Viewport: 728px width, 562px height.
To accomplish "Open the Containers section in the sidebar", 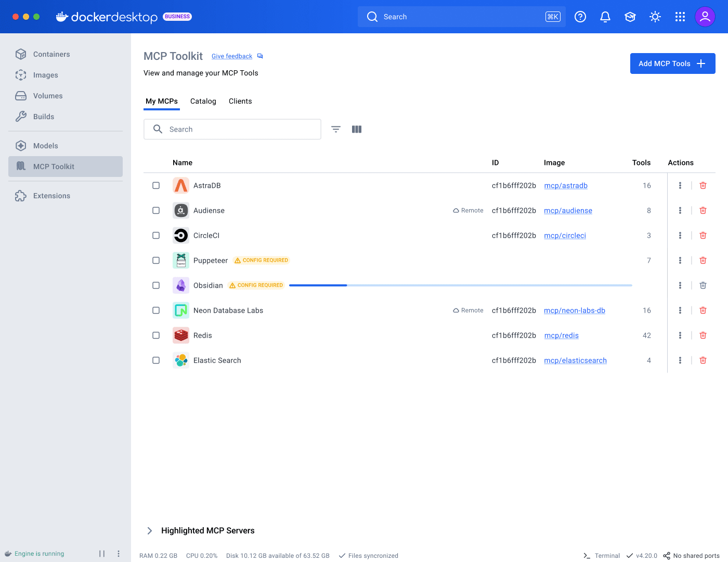I will pyautogui.click(x=51, y=54).
